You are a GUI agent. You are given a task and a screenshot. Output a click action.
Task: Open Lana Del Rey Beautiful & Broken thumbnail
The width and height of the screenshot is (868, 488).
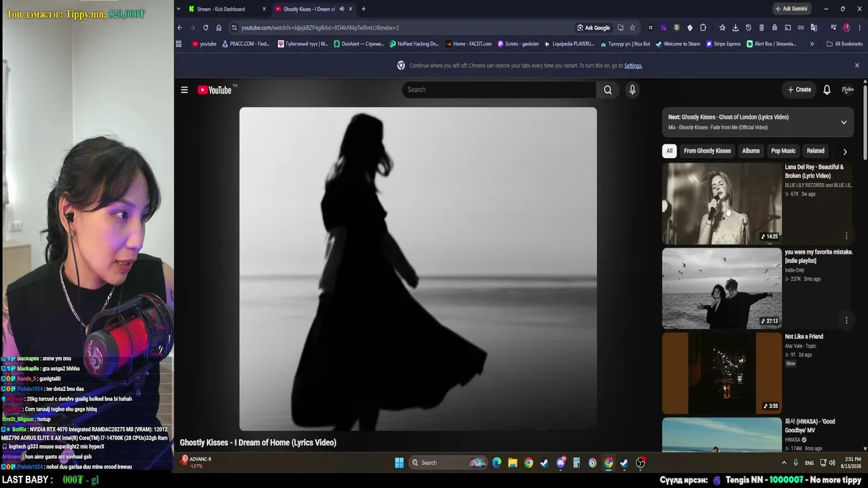[x=722, y=203]
